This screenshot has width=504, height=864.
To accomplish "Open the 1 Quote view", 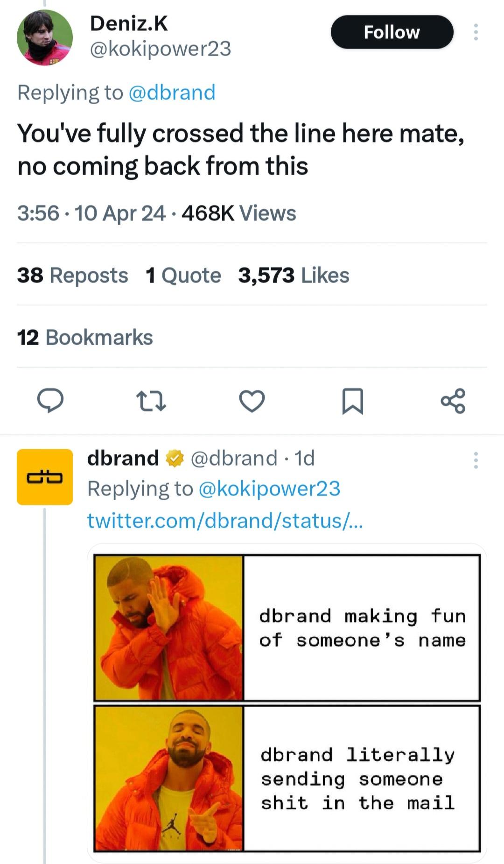I will [x=183, y=275].
